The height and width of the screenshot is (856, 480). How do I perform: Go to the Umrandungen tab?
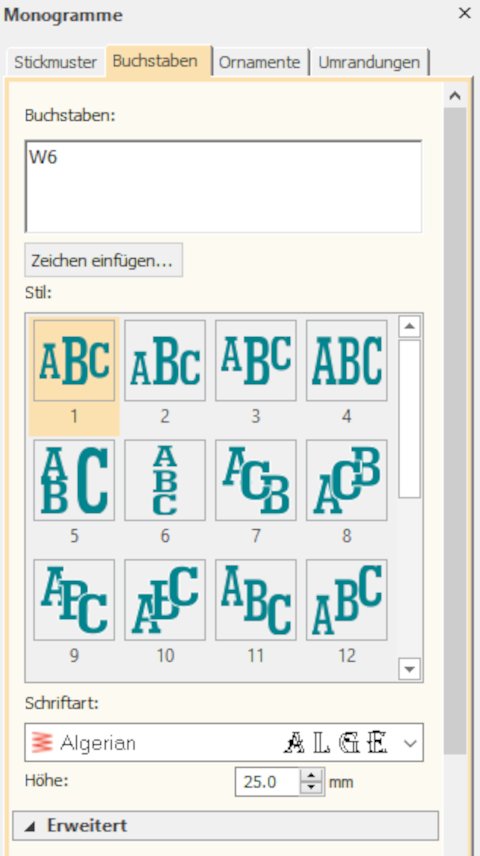click(369, 62)
